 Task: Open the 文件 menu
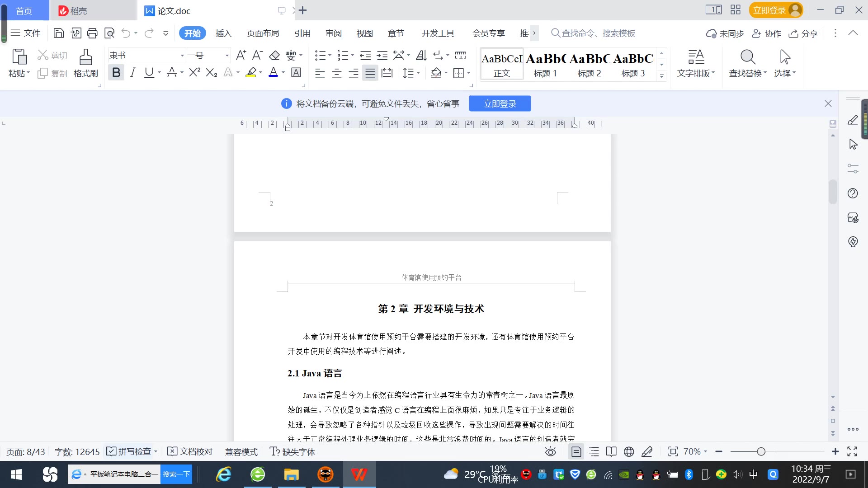coord(25,33)
